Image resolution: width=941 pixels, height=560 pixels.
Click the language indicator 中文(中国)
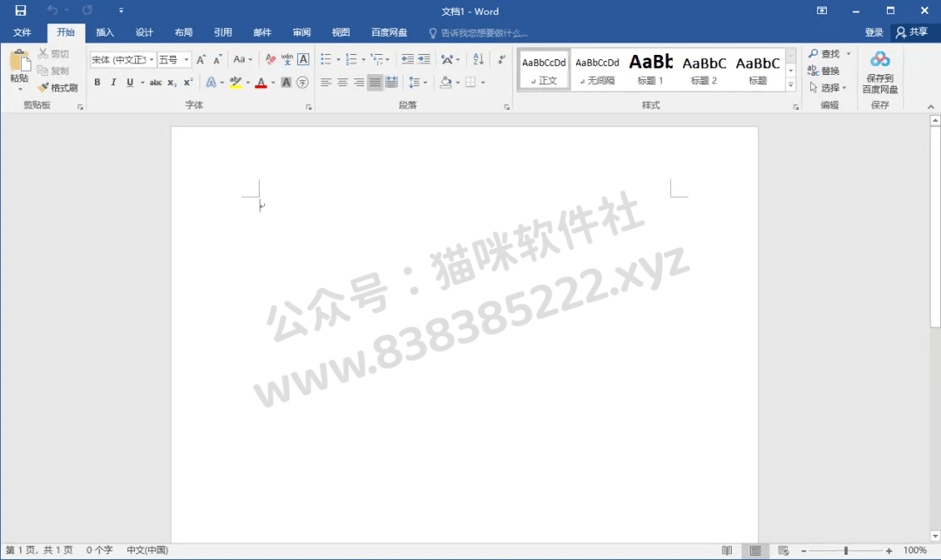(147, 550)
